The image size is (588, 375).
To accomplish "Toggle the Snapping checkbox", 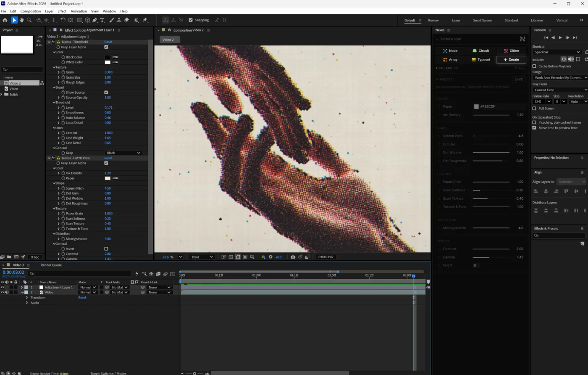I will point(191,20).
